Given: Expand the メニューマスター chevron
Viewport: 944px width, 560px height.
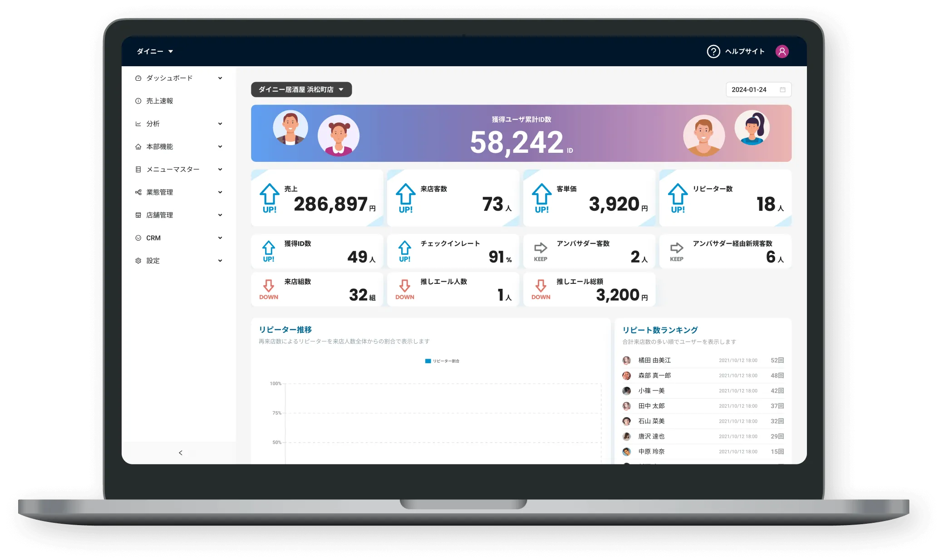Looking at the screenshot, I should [220, 170].
